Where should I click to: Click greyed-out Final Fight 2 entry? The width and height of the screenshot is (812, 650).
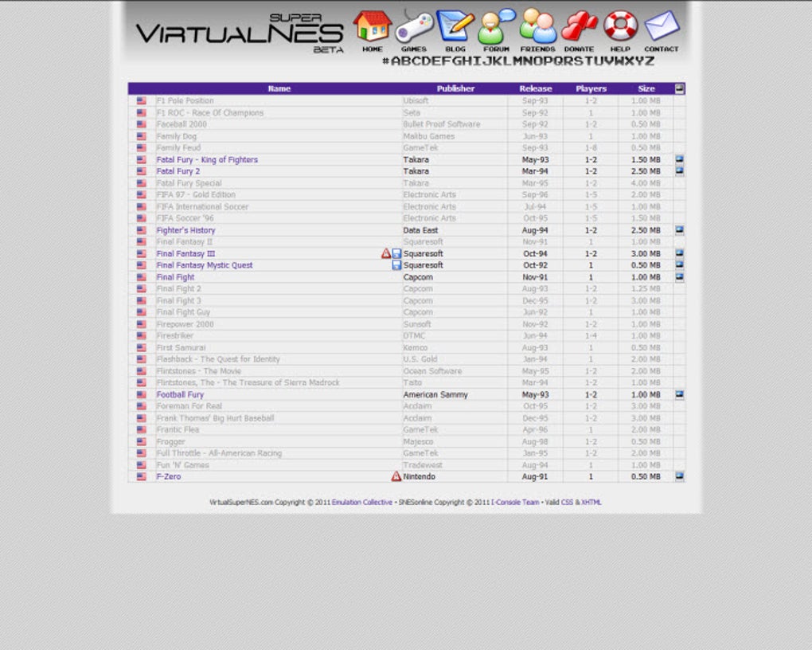tap(178, 288)
